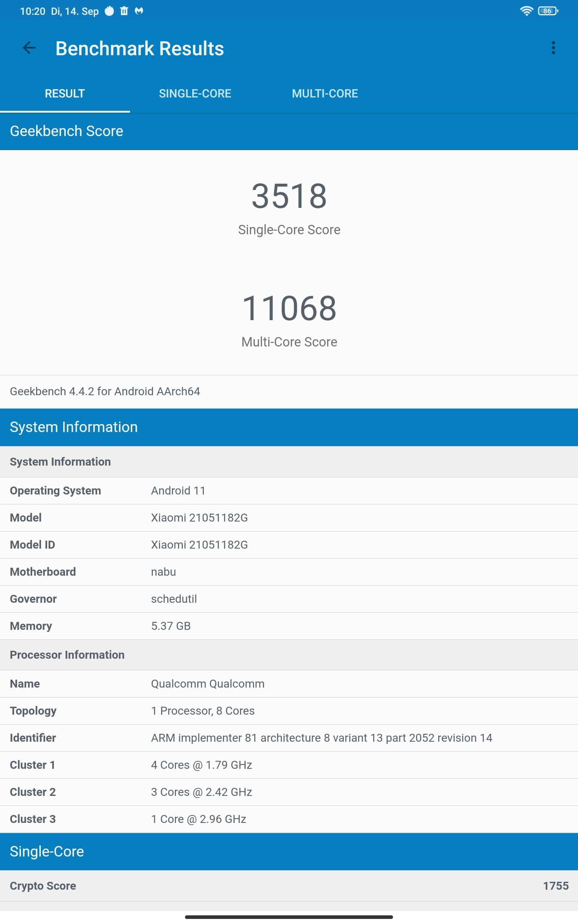Tap the 10:20 clock in status bar

(33, 11)
